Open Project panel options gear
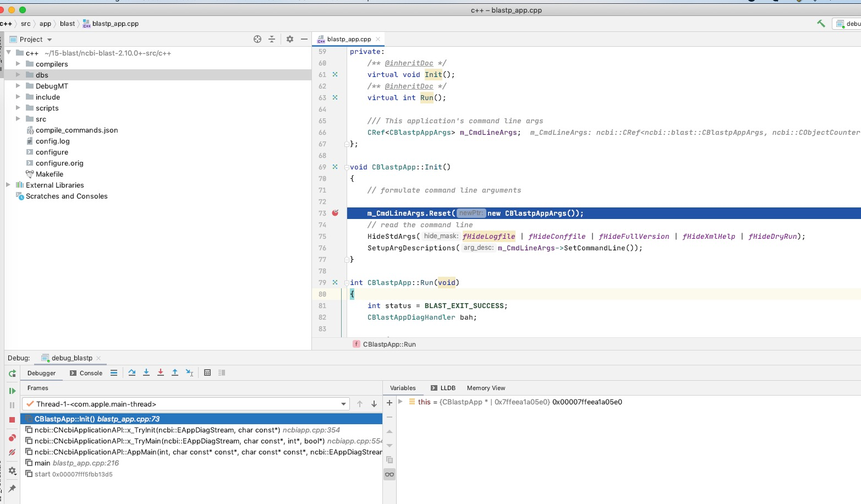 click(290, 39)
